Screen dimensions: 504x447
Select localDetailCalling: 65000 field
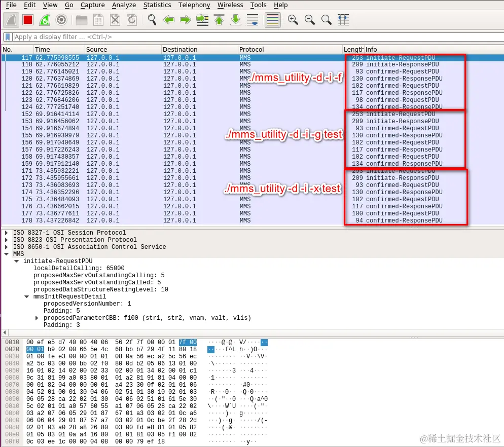click(79, 268)
